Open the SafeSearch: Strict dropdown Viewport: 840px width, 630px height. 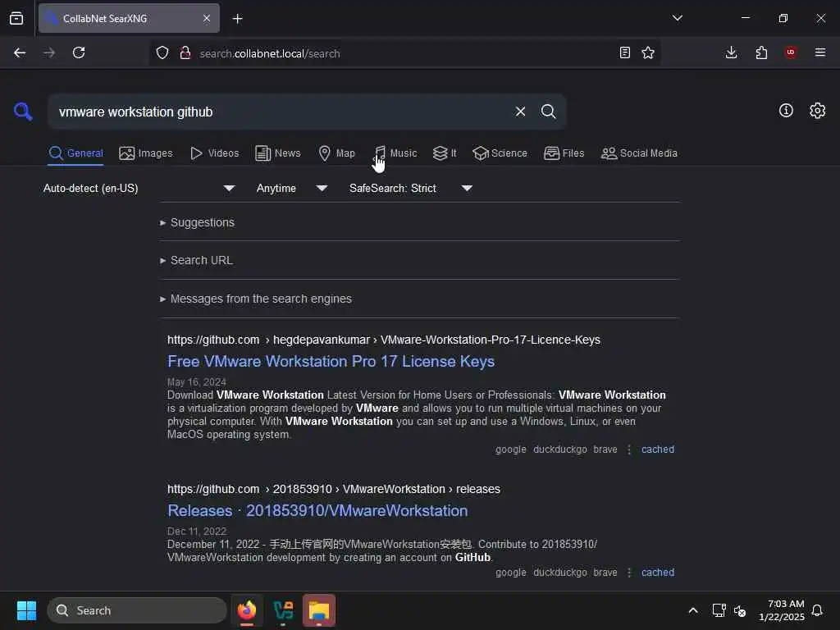[x=411, y=188]
